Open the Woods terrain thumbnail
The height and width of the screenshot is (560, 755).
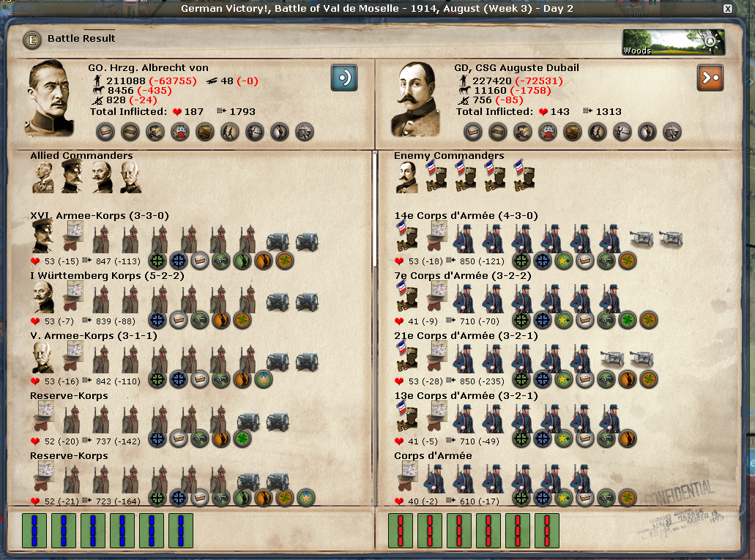(673, 42)
